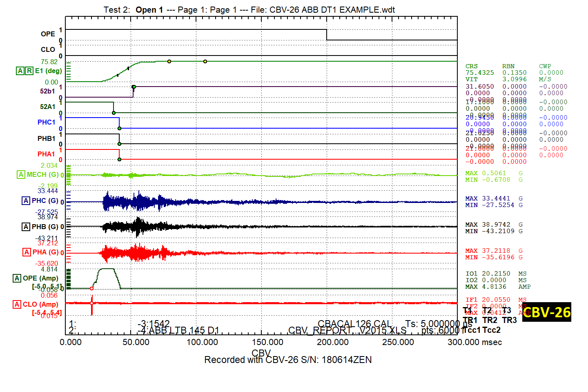Click the chart title Test 2: Open 1
The height and width of the screenshot is (392, 588).
tap(133, 10)
